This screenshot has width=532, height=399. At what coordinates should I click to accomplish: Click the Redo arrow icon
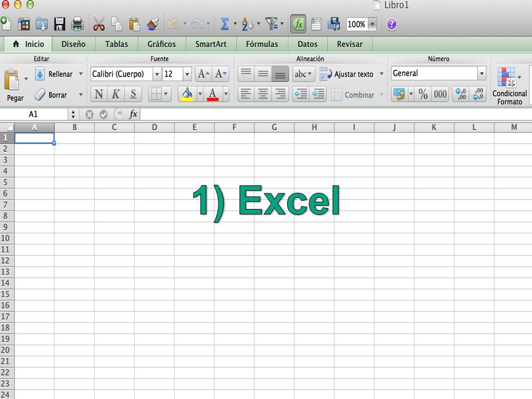coord(198,24)
